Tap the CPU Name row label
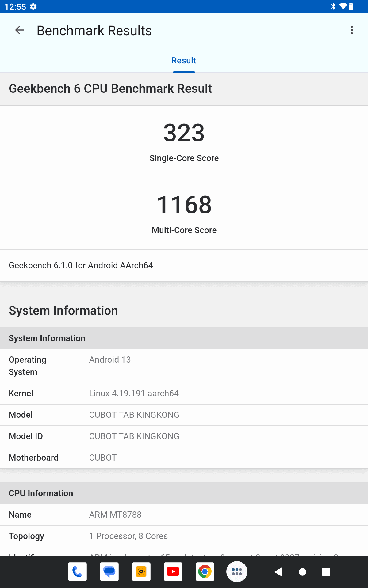This screenshot has width=368, height=588. coord(20,514)
